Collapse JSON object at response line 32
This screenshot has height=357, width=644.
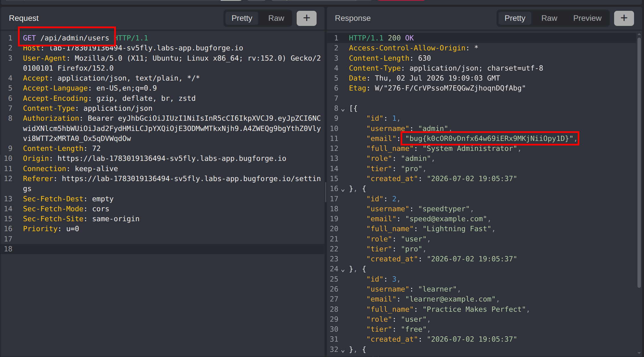pos(343,350)
